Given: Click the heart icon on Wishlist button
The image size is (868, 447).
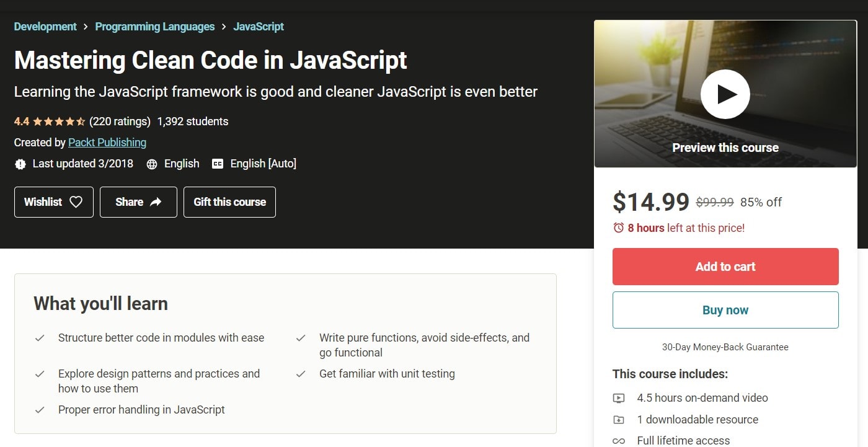Looking at the screenshot, I should (76, 201).
